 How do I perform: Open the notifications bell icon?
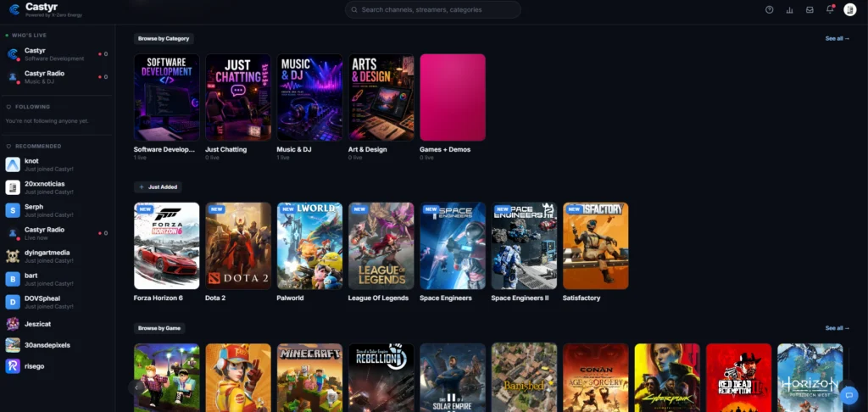click(830, 9)
